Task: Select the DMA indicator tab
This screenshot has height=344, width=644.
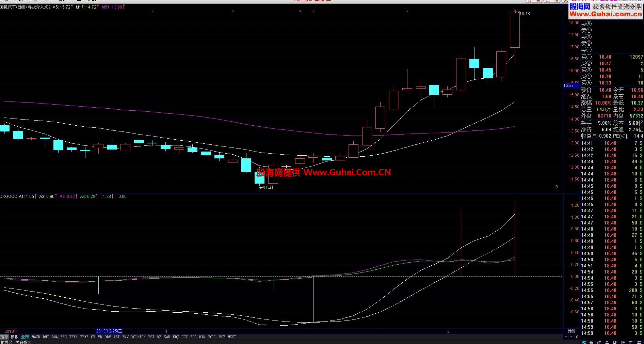Action: (54, 337)
